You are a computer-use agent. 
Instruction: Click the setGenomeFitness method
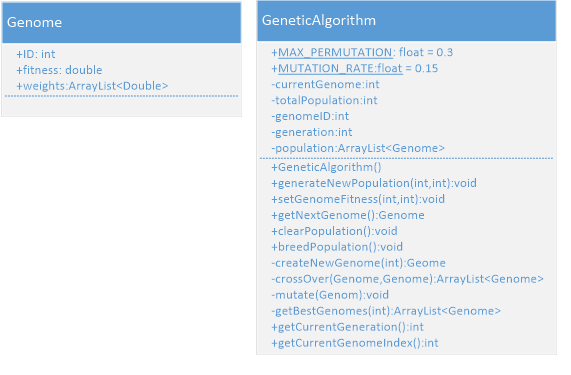[358, 199]
